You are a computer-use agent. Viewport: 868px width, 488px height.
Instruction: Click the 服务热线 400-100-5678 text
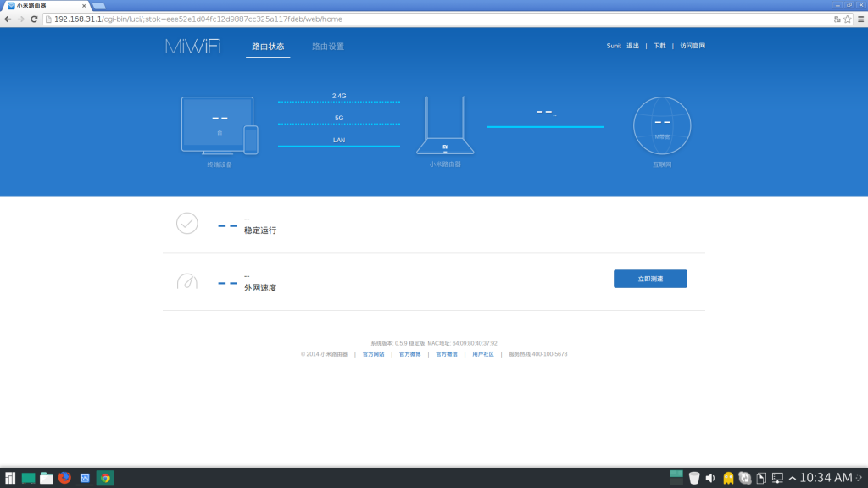pos(538,354)
